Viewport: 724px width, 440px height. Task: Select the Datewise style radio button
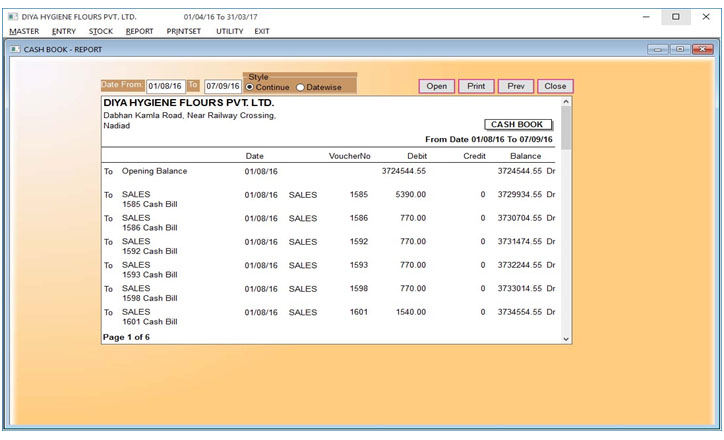300,87
